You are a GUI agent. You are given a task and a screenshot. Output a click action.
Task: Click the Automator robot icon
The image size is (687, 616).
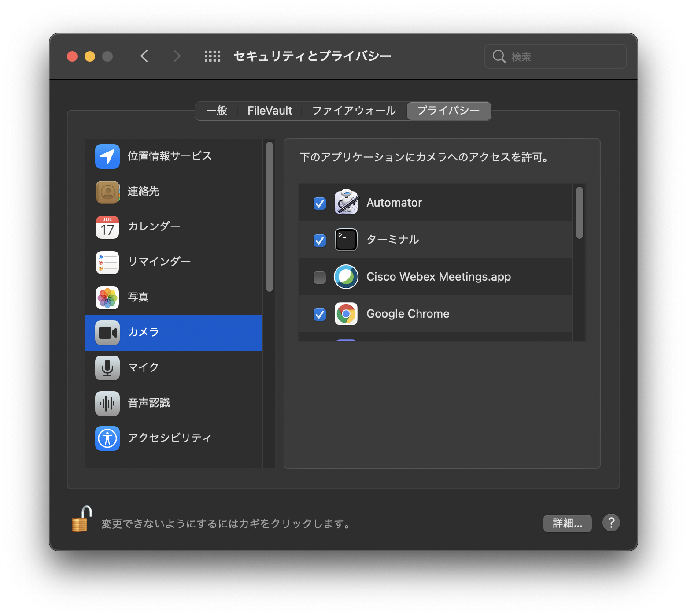[346, 202]
